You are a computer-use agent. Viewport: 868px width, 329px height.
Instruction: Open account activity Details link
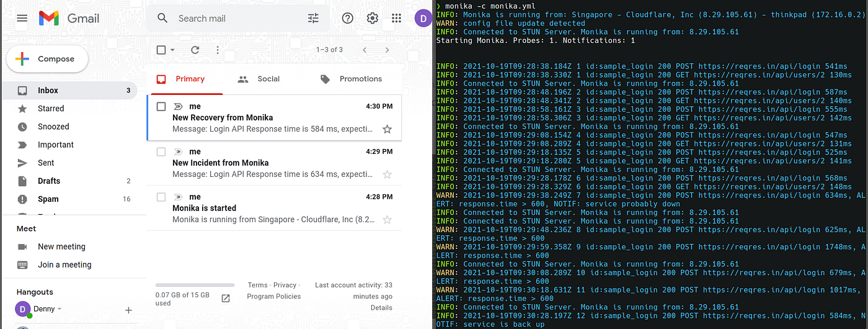pos(381,307)
